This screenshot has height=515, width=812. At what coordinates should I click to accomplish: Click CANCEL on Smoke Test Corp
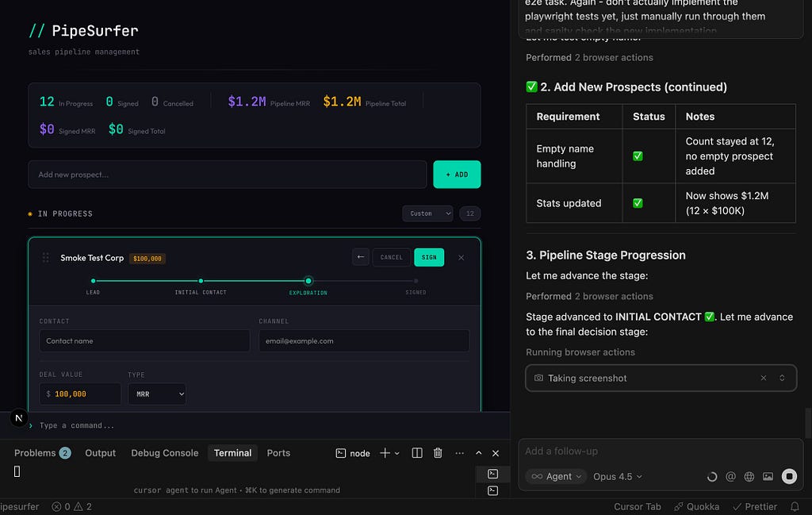click(391, 257)
